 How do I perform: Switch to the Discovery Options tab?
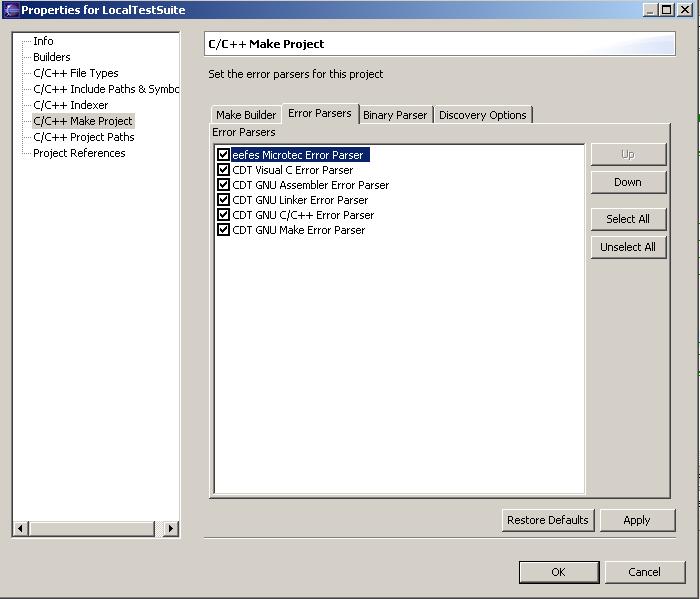coord(482,115)
